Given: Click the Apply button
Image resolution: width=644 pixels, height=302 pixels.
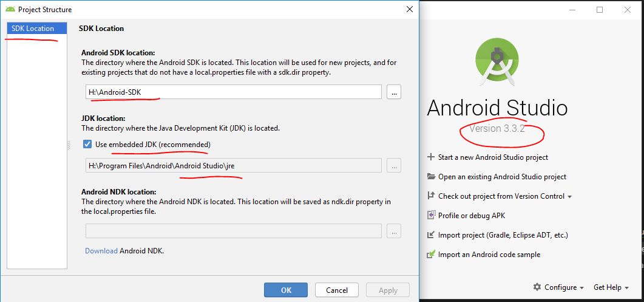Looking at the screenshot, I should [x=388, y=290].
